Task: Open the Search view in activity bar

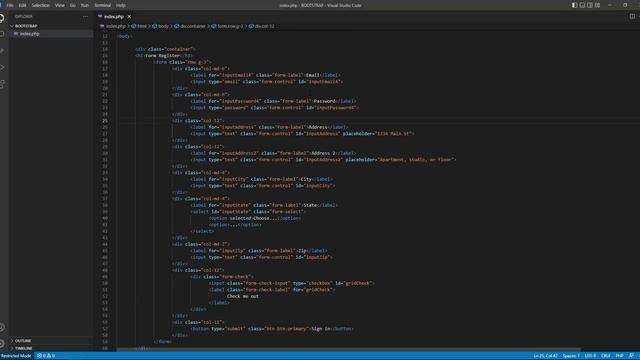Action: pos(2,34)
